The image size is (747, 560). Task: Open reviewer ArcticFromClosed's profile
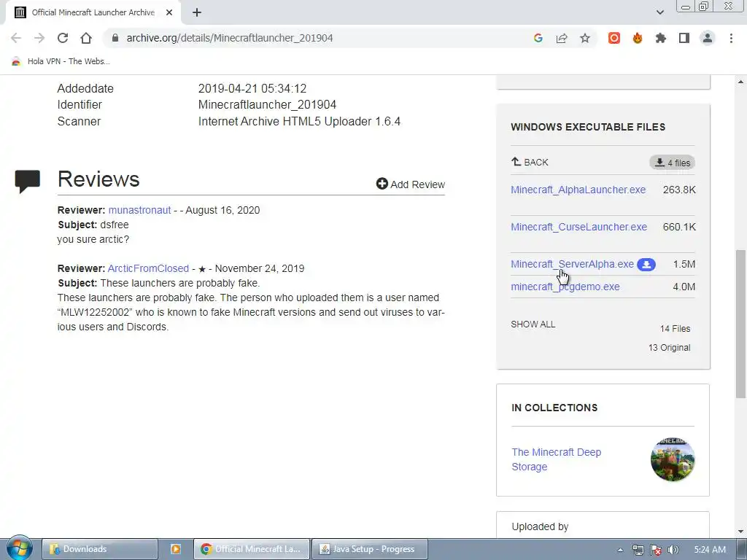pyautogui.click(x=148, y=268)
